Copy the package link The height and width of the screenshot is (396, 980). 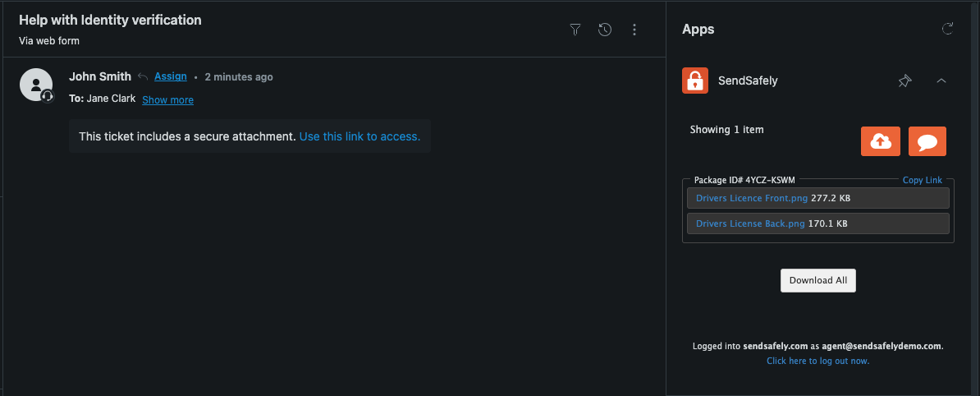(923, 180)
